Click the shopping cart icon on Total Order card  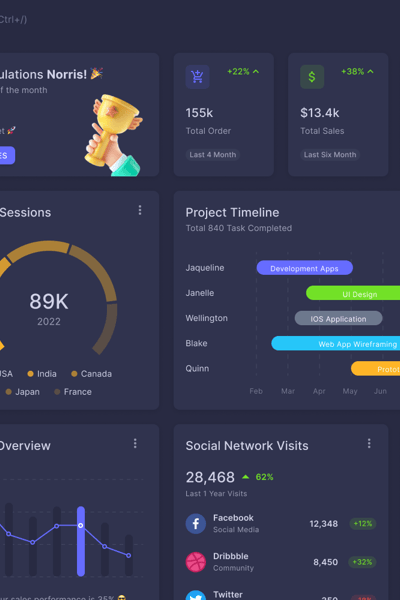[197, 77]
